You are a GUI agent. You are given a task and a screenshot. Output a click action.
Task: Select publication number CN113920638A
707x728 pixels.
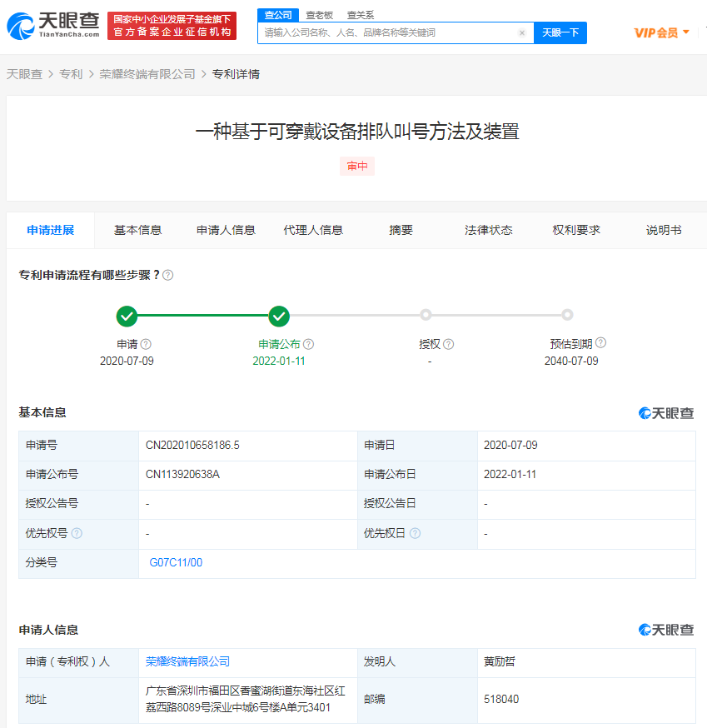tap(182, 475)
